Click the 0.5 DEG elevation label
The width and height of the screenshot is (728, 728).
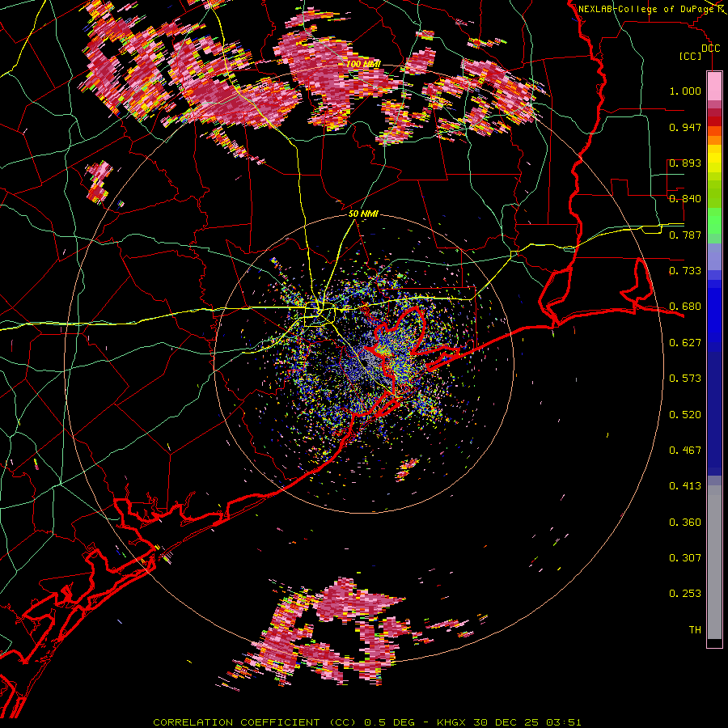click(x=389, y=722)
